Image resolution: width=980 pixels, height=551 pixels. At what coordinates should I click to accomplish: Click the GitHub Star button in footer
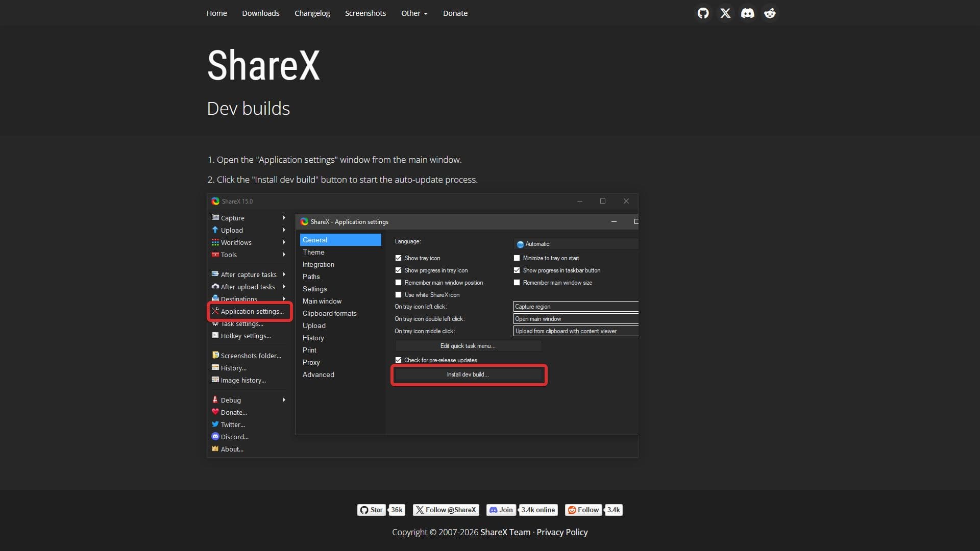pos(371,510)
